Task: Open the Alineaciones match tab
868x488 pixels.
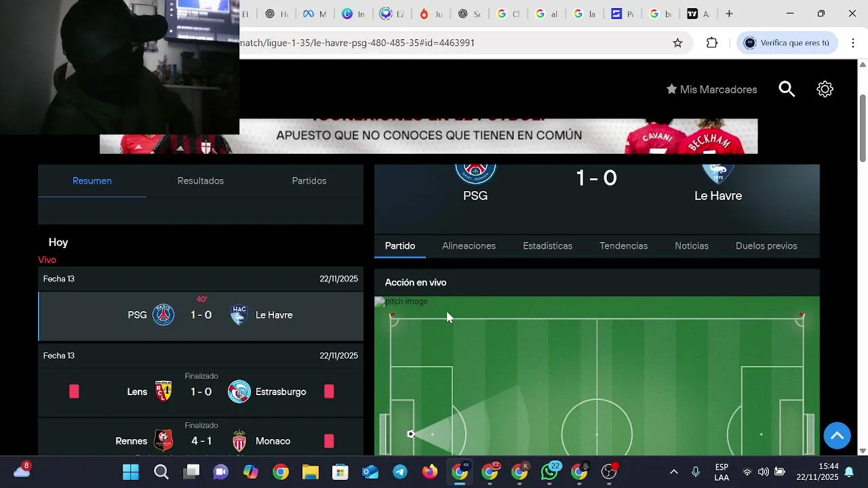Action: (x=469, y=246)
